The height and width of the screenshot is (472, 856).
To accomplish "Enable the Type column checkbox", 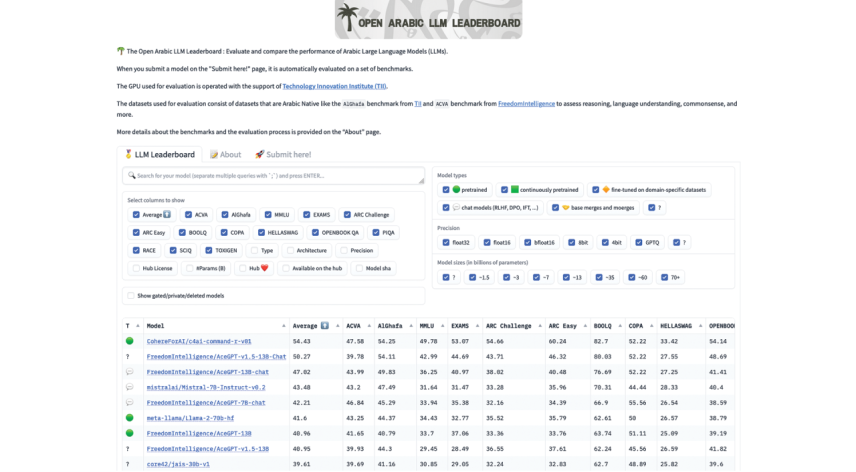I will tap(254, 250).
